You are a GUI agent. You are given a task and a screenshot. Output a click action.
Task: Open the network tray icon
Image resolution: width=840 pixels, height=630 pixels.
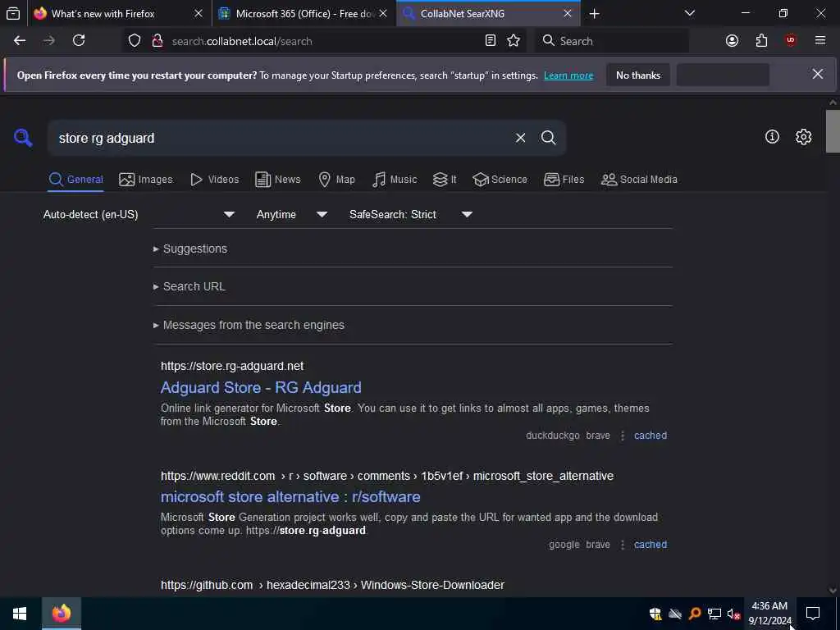714,614
